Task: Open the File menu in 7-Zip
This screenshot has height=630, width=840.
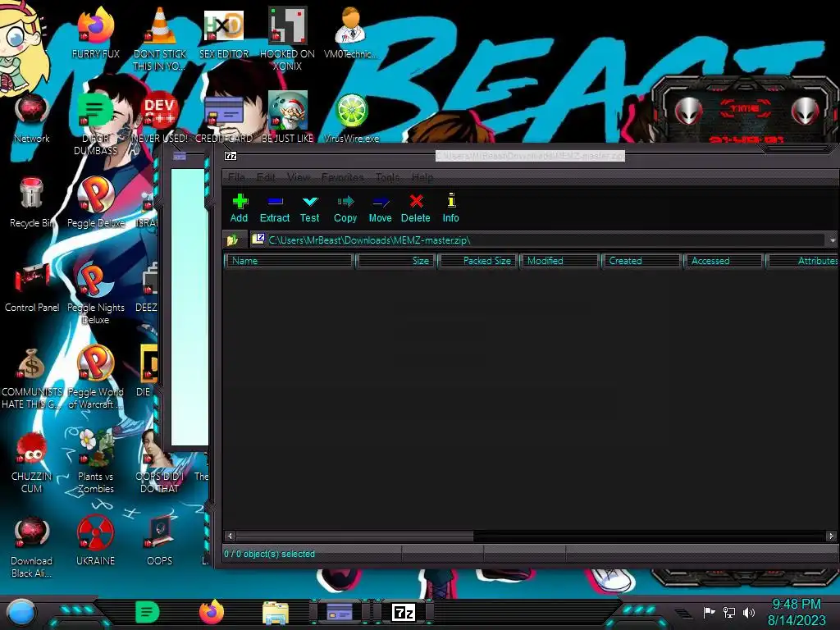Action: [x=236, y=177]
